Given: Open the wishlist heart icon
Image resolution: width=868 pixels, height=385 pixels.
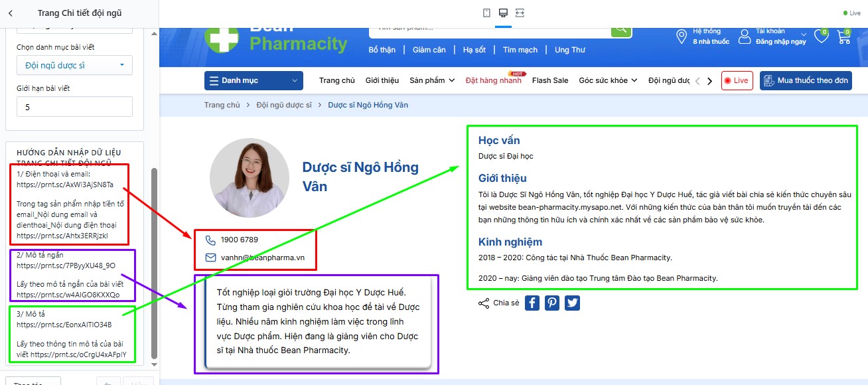Looking at the screenshot, I should pos(822,37).
